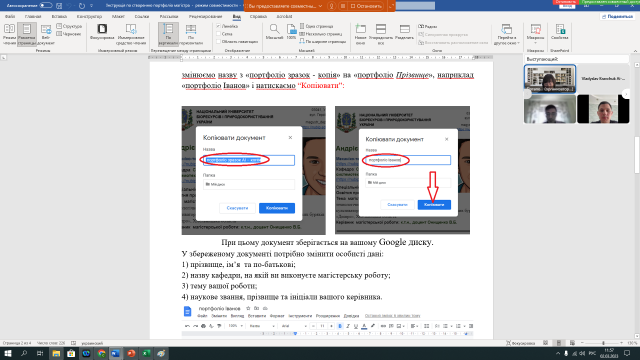Toggle the AutoSave (Автосохранение) switch
This screenshot has height=360, width=640.
pyautogui.click(x=46, y=6)
